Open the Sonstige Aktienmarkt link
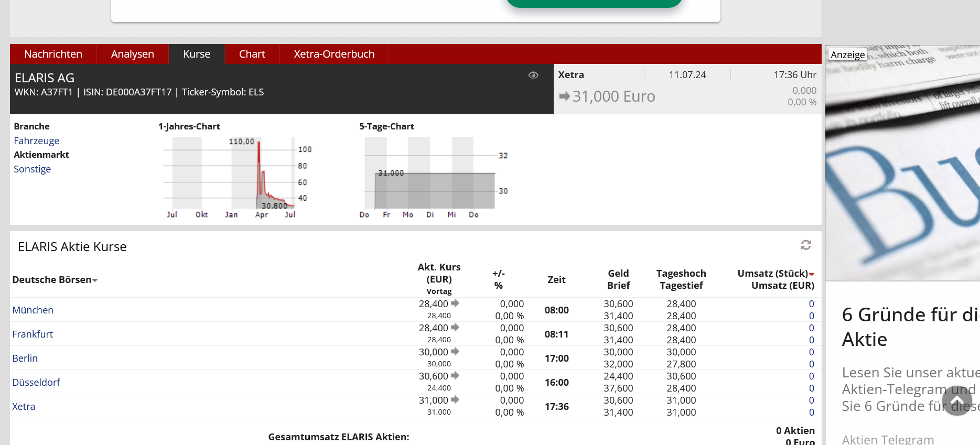Screen dimensions: 980x445 (x=32, y=169)
